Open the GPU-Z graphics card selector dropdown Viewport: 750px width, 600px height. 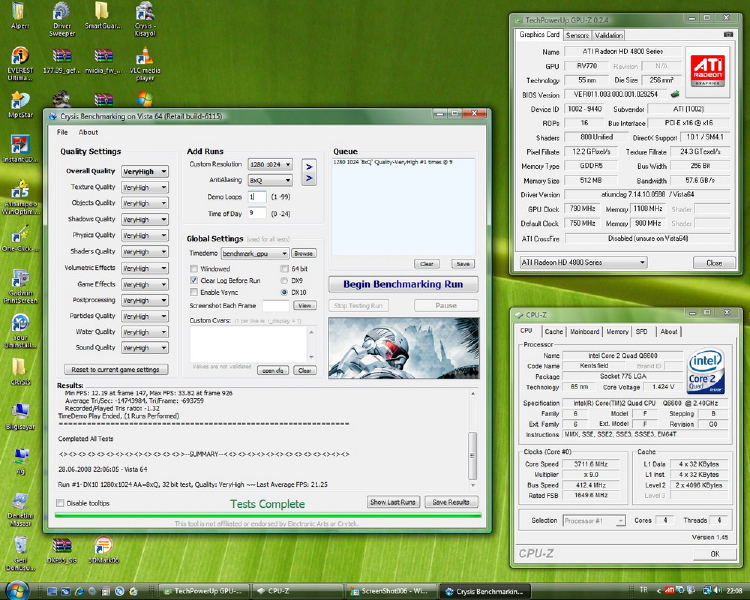tap(584, 262)
